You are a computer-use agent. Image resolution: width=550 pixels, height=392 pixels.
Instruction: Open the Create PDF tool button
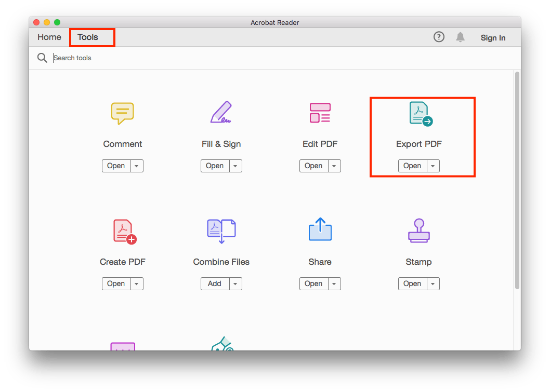[x=116, y=283]
